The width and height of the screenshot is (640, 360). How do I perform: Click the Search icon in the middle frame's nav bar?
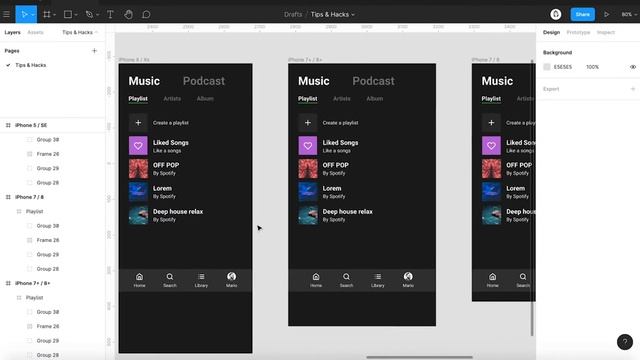pyautogui.click(x=346, y=277)
